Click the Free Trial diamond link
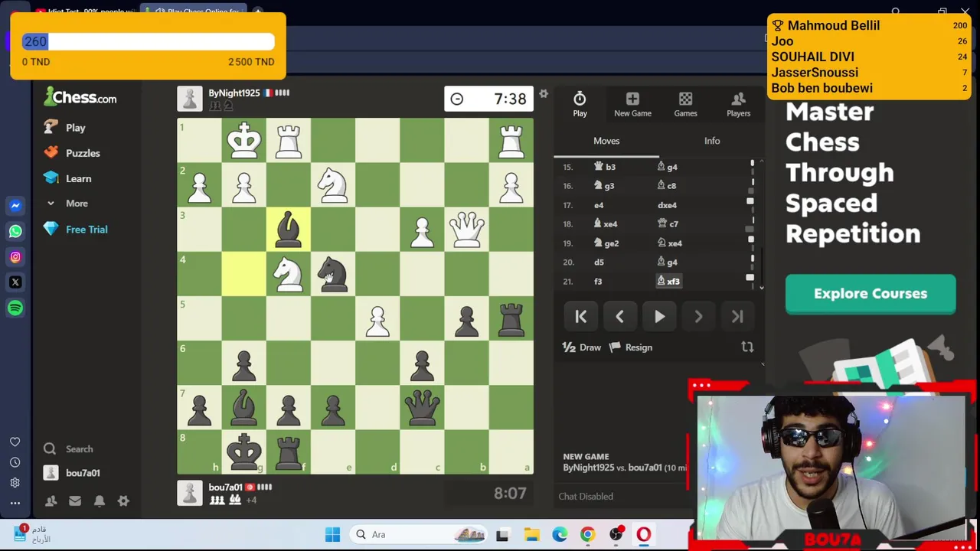The image size is (980, 551). pos(76,230)
